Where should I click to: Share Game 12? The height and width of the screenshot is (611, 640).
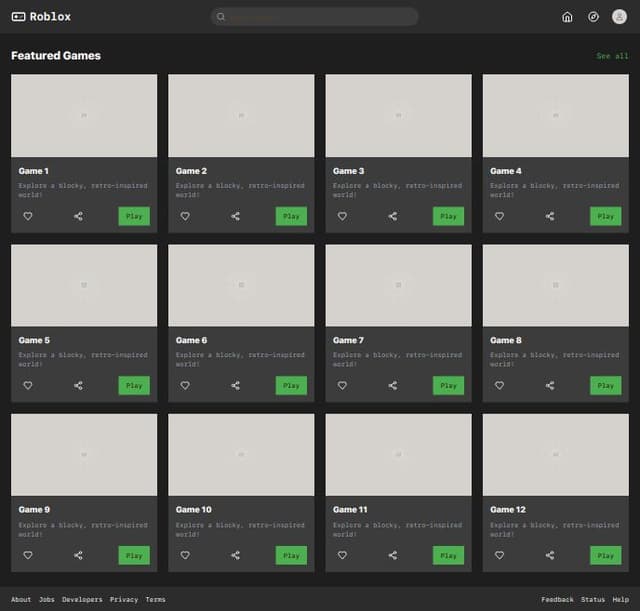550,555
